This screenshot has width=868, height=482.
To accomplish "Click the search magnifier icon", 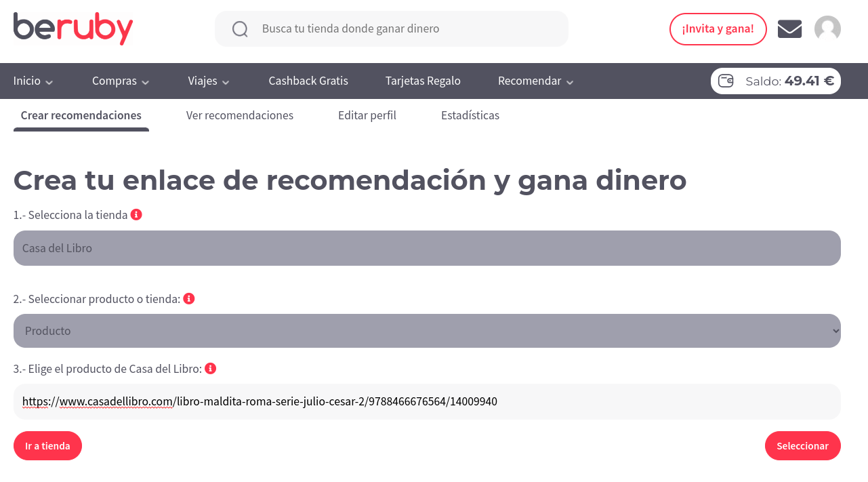I will point(240,29).
